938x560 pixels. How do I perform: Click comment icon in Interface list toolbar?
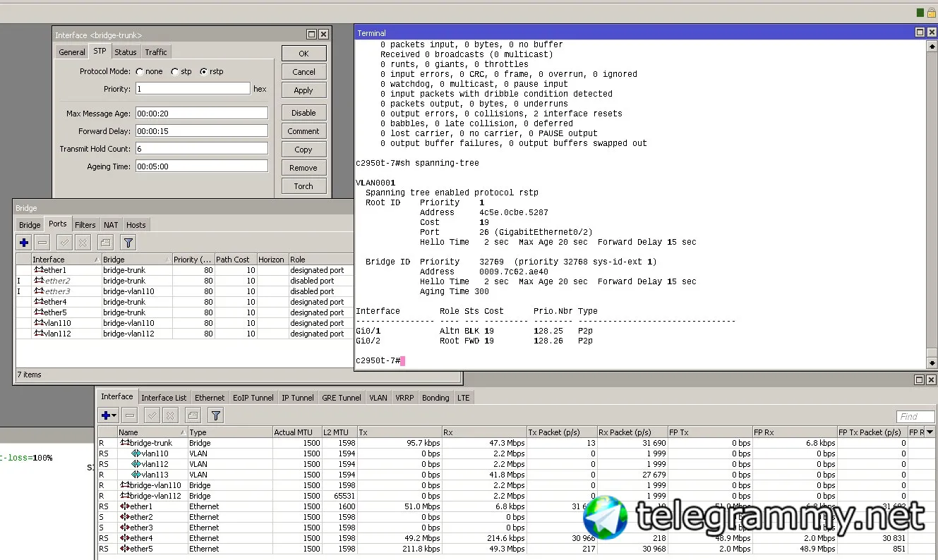point(193,416)
